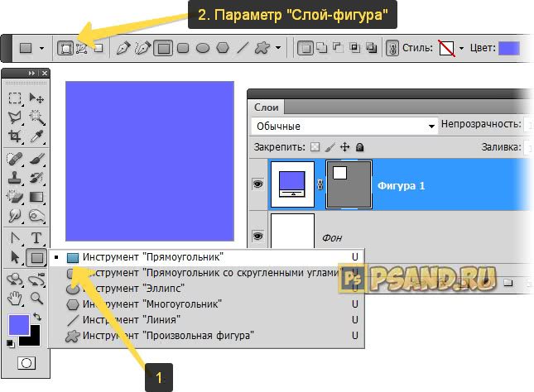Click the Shape Layers option icon
Screen dimensions: 534x392
point(65,48)
